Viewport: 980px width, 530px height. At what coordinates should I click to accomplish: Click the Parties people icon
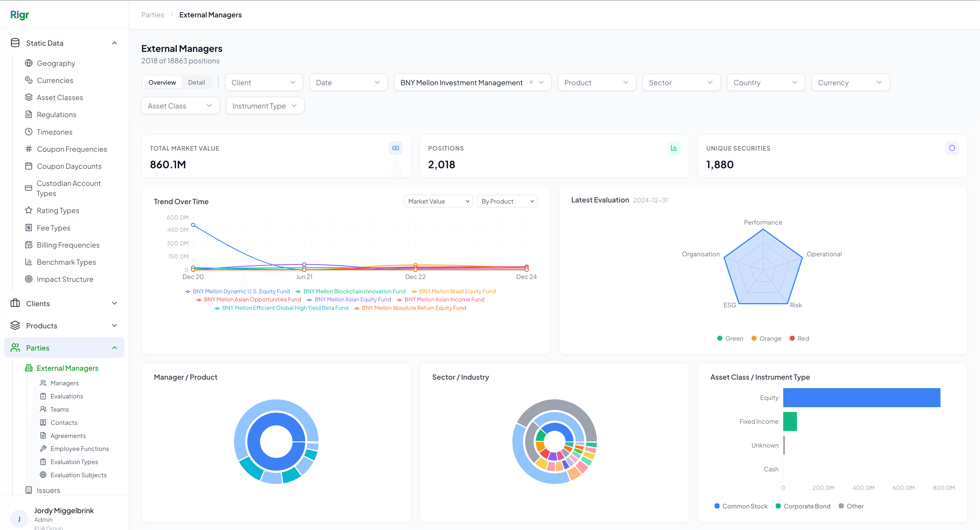coord(15,348)
